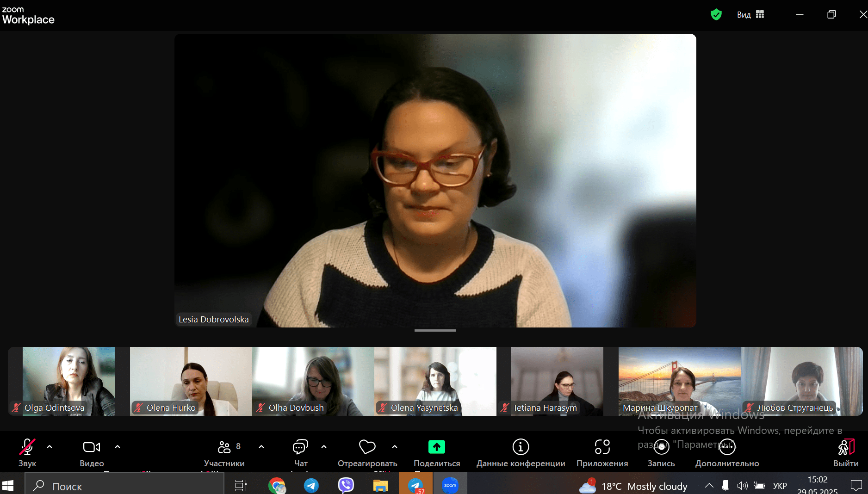Expand chat options arrow next to Чат
The height and width of the screenshot is (494, 868).
[324, 447]
